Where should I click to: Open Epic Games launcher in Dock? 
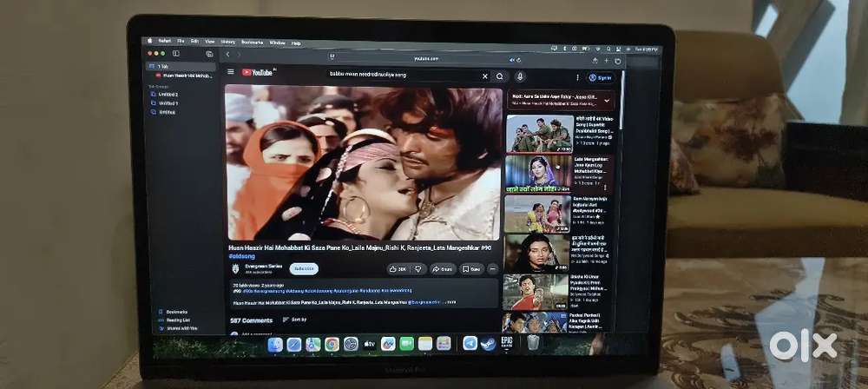507,342
